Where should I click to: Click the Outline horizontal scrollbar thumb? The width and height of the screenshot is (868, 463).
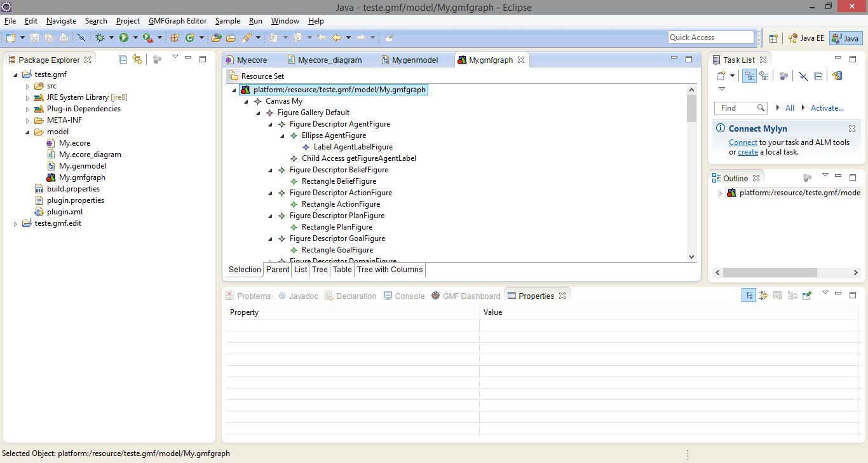(x=770, y=272)
